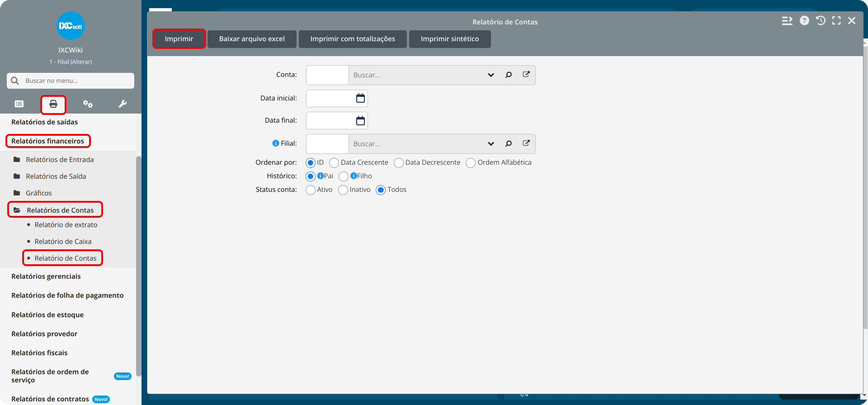Select Ordem Alfabética ordering option
This screenshot has width=868, height=405.
[x=471, y=163]
